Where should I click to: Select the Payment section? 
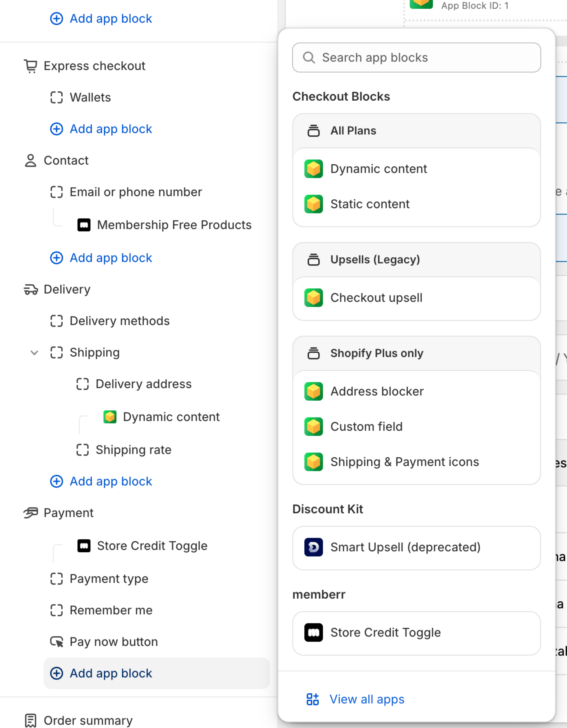pos(68,513)
